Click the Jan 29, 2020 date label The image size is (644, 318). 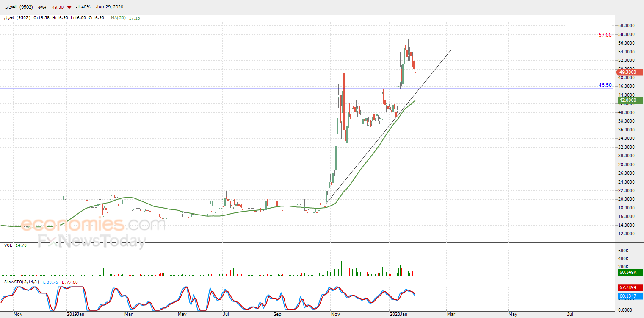109,7
